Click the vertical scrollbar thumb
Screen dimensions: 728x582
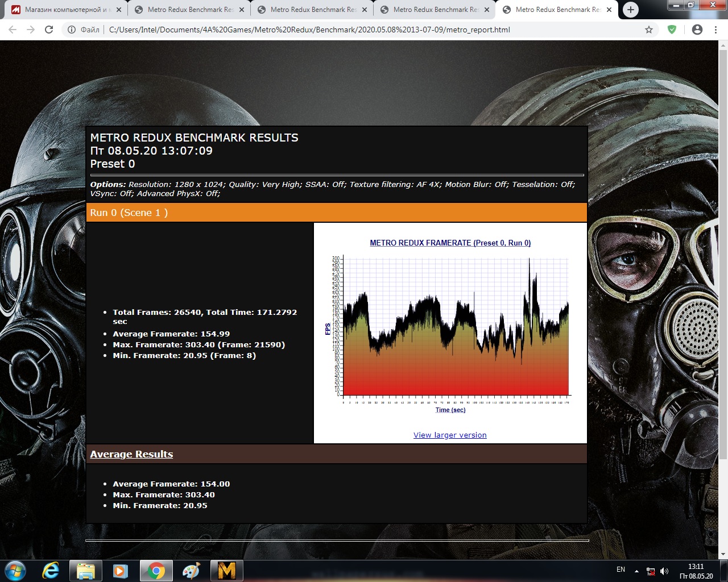[x=723, y=254]
